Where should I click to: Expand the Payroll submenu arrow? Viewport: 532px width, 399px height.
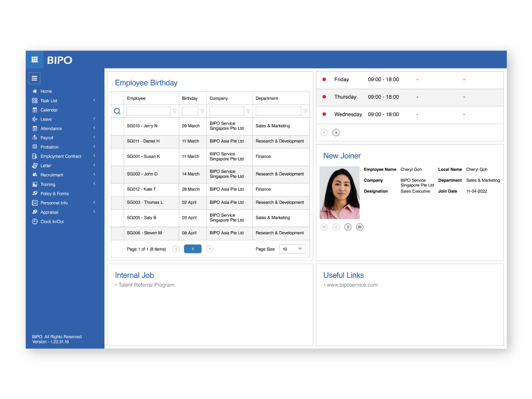pos(94,138)
